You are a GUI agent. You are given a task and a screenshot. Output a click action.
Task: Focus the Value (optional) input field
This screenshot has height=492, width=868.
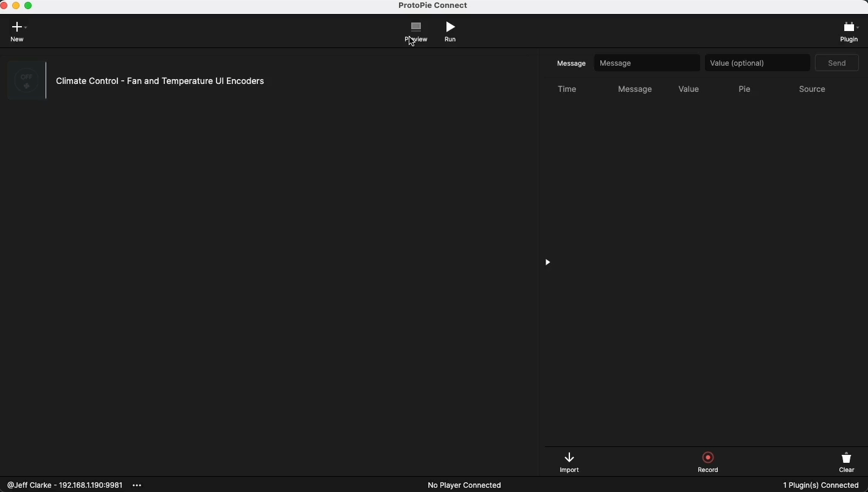coord(757,63)
